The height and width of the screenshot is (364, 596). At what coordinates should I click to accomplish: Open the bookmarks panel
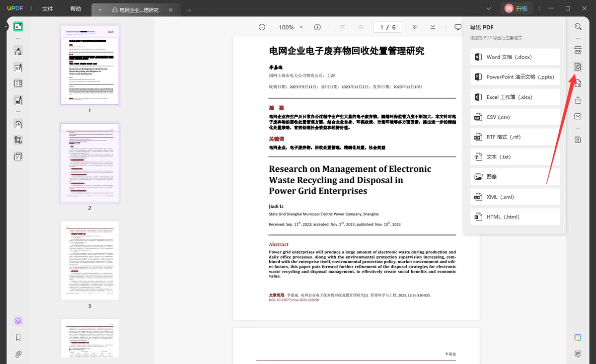18,338
